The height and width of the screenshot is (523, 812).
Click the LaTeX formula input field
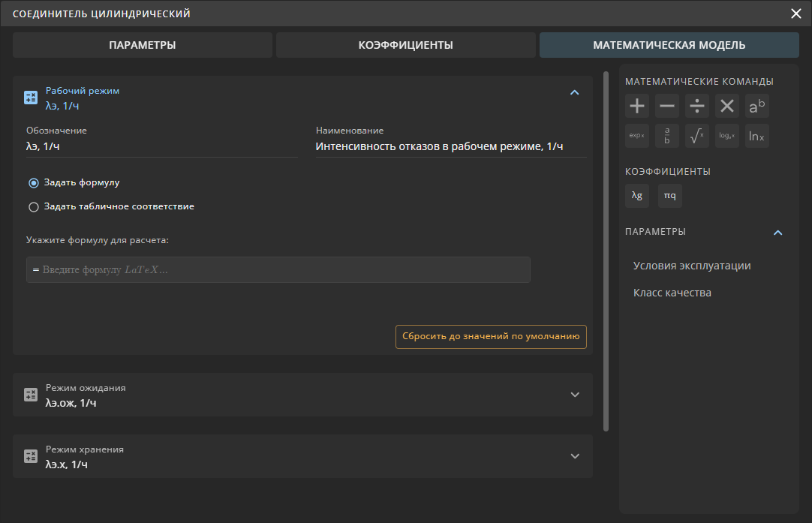tap(278, 270)
